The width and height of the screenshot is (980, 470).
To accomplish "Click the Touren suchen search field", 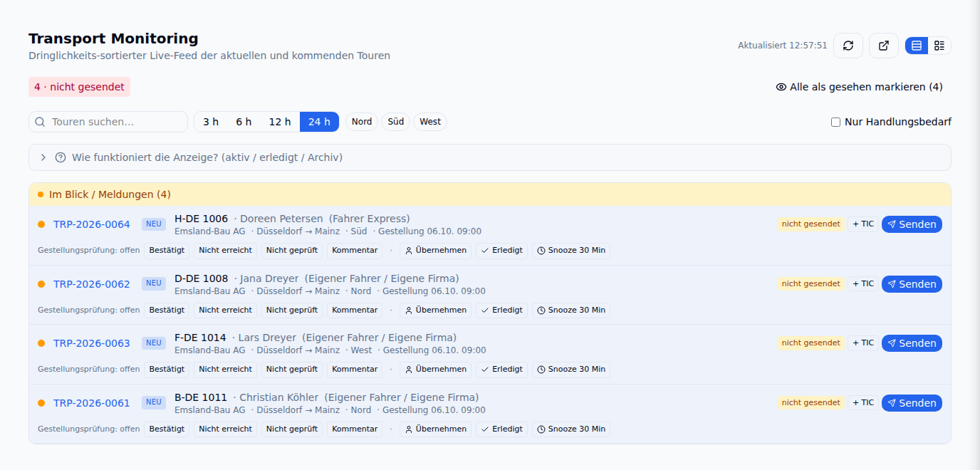I will pyautogui.click(x=108, y=122).
